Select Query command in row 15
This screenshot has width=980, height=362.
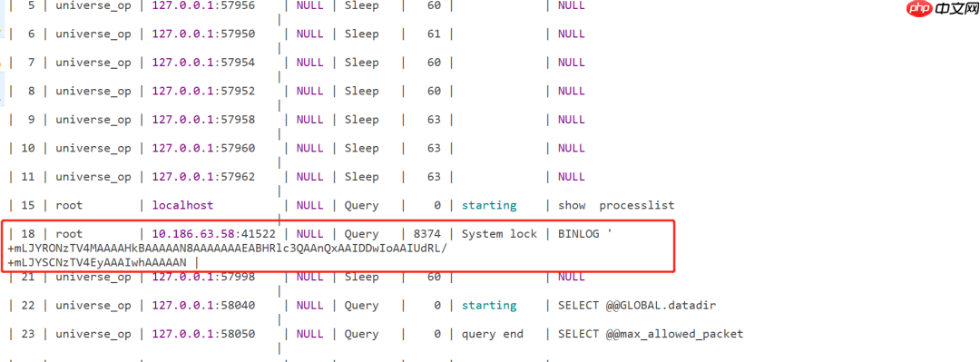point(362,206)
